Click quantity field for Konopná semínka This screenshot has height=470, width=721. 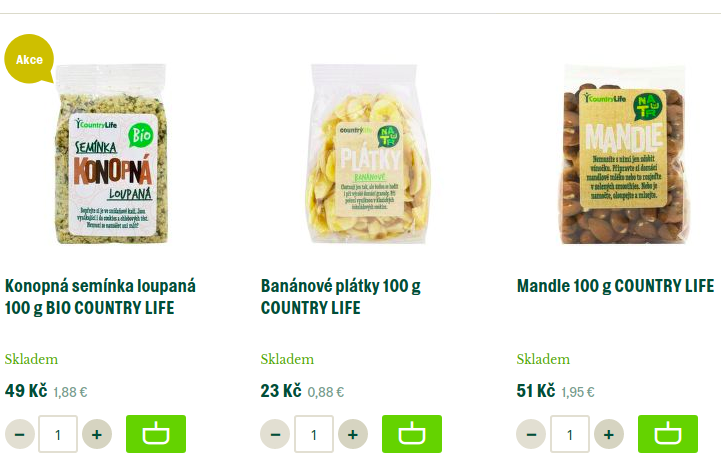58,434
